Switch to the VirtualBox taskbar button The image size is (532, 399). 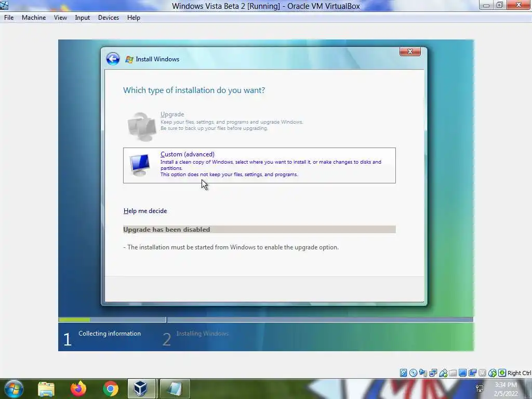click(141, 389)
